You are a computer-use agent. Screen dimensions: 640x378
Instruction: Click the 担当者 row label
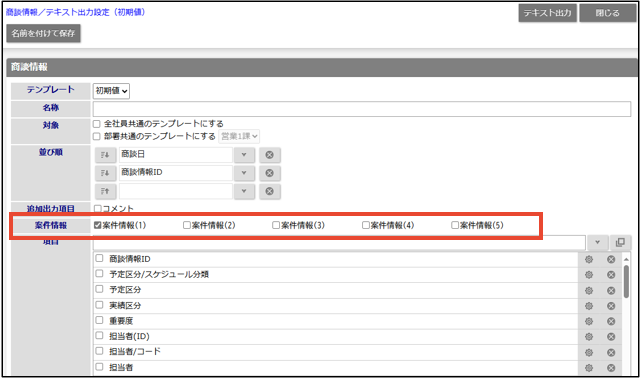[121, 367]
